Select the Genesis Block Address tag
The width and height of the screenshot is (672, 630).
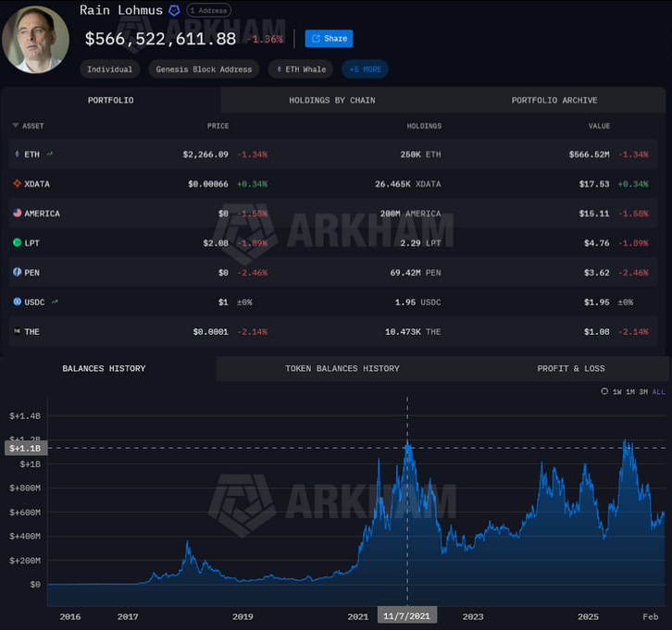204,69
